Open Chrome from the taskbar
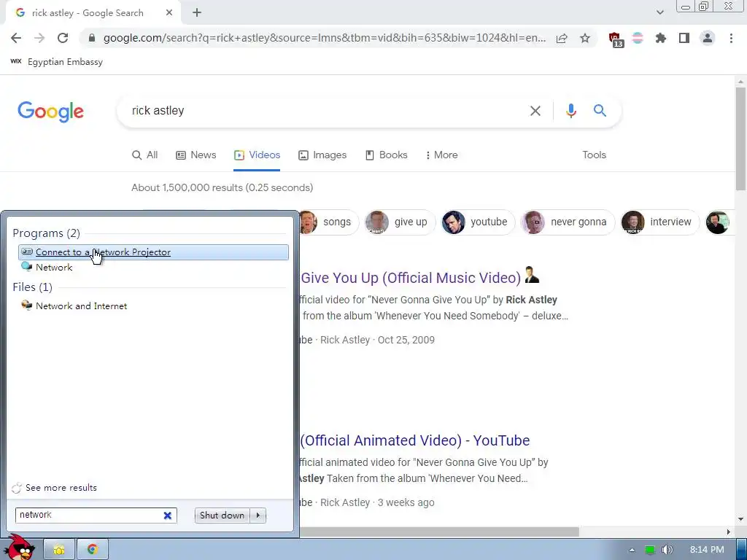Screen dimensions: 747x560 tap(93, 550)
